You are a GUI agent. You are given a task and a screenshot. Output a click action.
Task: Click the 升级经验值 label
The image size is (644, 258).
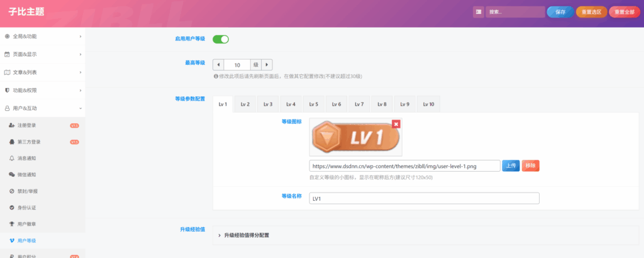click(192, 229)
